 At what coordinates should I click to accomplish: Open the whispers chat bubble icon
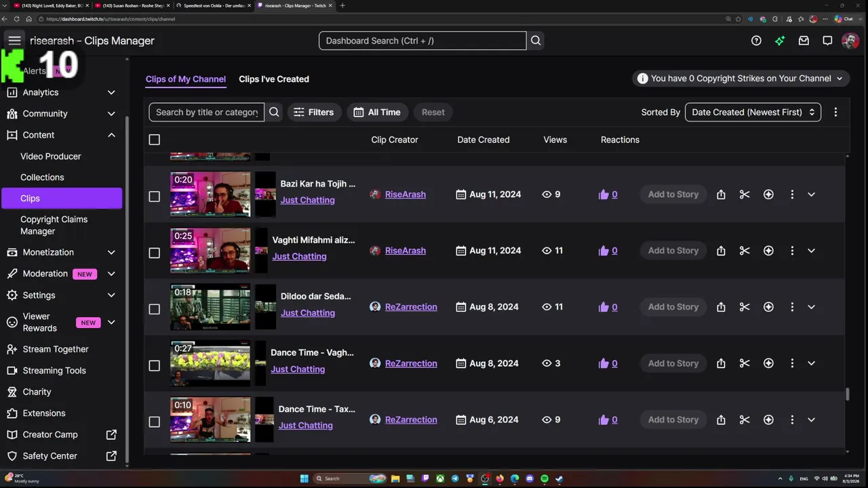[827, 41]
